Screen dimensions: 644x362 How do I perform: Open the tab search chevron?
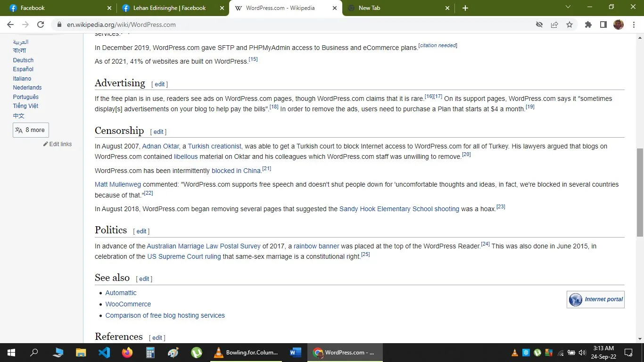click(568, 8)
